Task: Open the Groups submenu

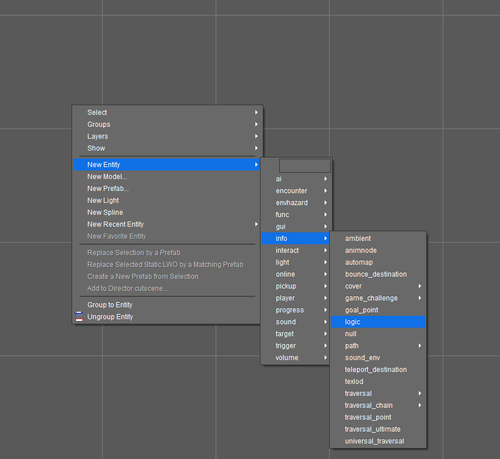Action: (166, 124)
